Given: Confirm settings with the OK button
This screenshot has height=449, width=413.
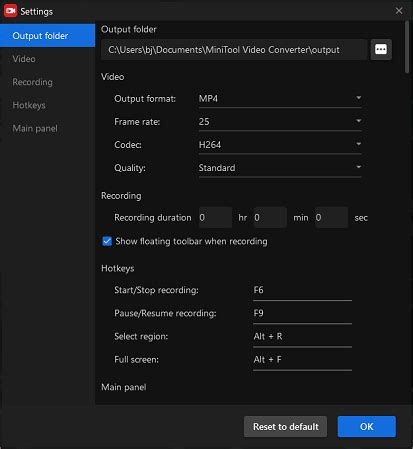Looking at the screenshot, I should point(367,426).
